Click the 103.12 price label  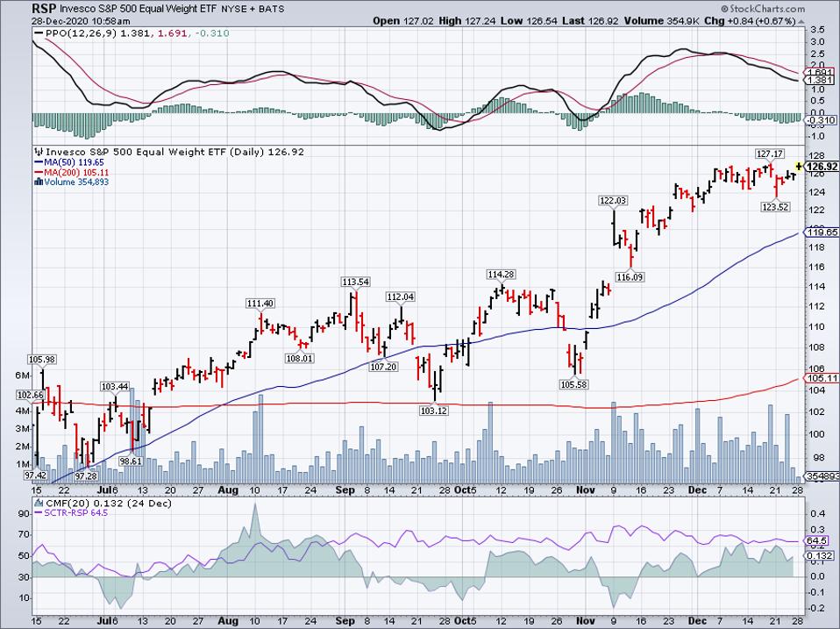[434, 411]
